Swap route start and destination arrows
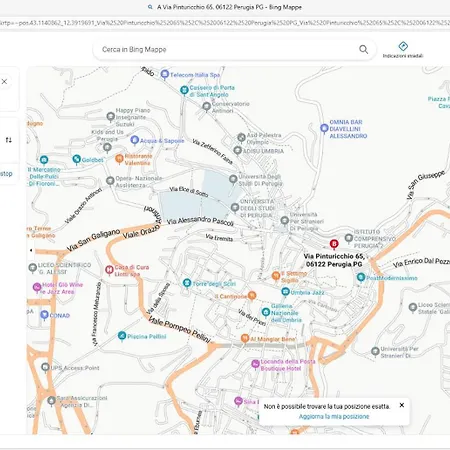The width and height of the screenshot is (450, 450). point(9,140)
